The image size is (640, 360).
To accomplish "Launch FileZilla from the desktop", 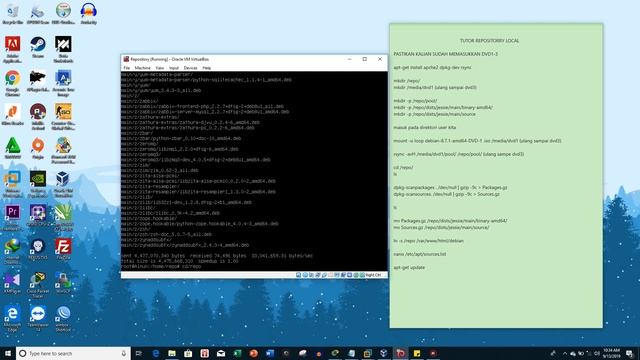I will [63, 249].
